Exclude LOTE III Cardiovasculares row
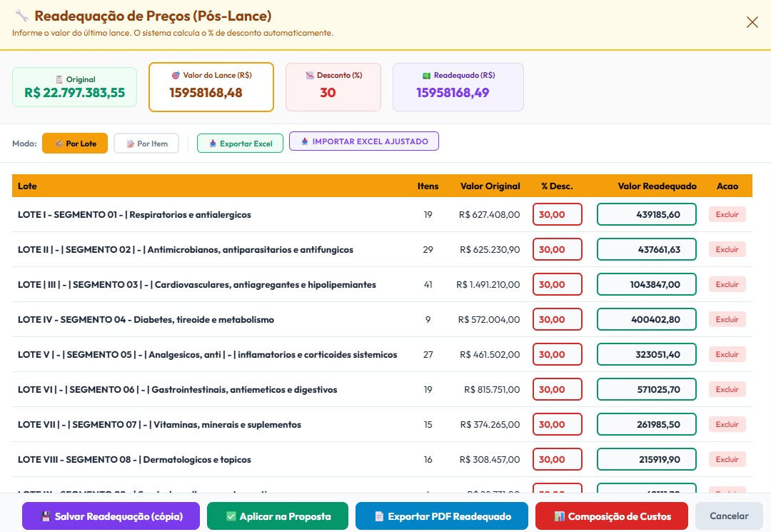 pyautogui.click(x=727, y=284)
